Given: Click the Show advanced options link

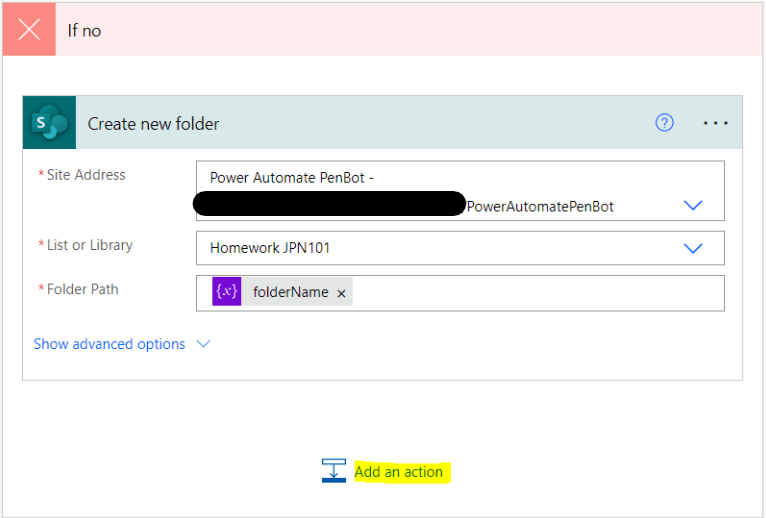Looking at the screenshot, I should click(x=109, y=344).
